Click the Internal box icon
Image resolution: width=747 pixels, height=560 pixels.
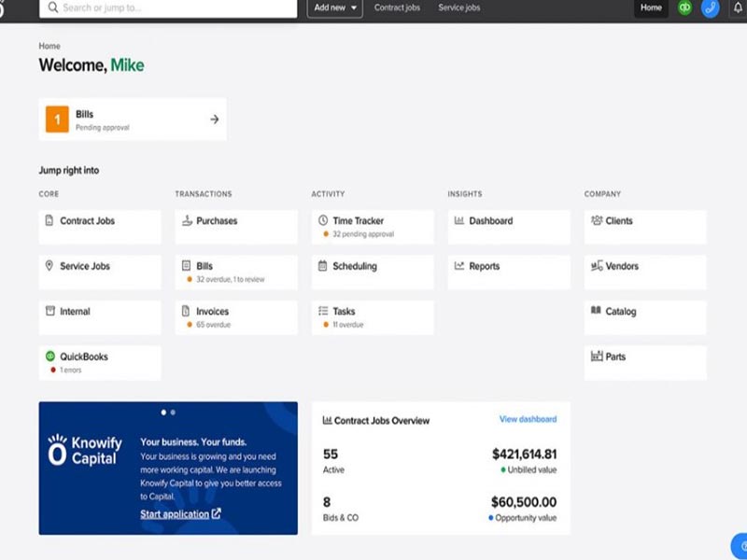click(x=50, y=311)
